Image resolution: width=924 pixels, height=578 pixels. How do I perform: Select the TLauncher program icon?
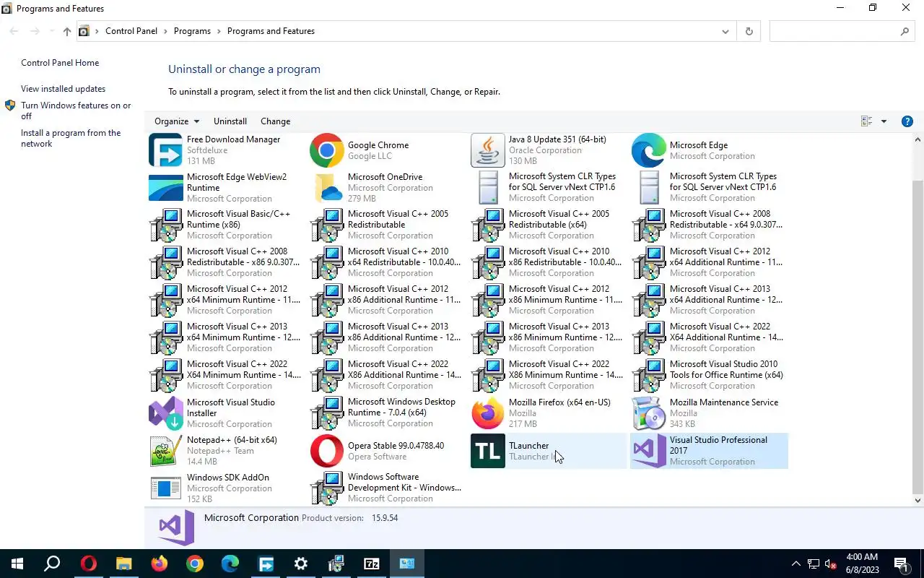coord(487,451)
